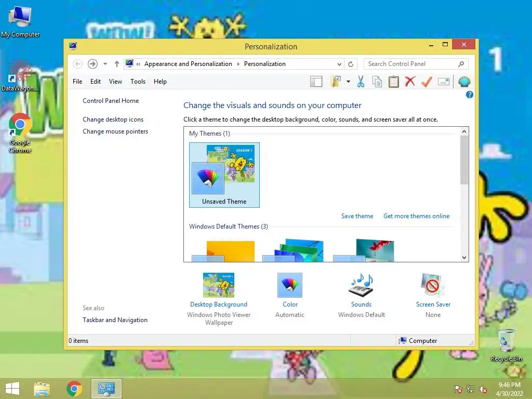Click the Personalization breadcrumb segment
The height and width of the screenshot is (399, 532).
264,64
